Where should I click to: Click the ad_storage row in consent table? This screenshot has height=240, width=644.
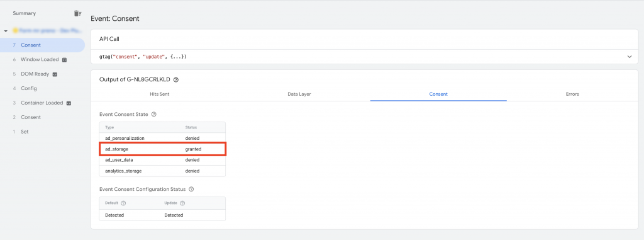point(162,149)
